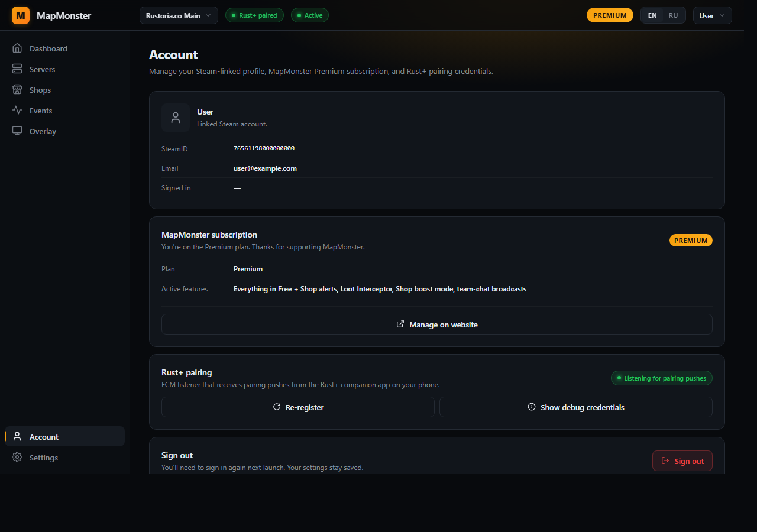Open Settings from the sidebar

(65, 458)
